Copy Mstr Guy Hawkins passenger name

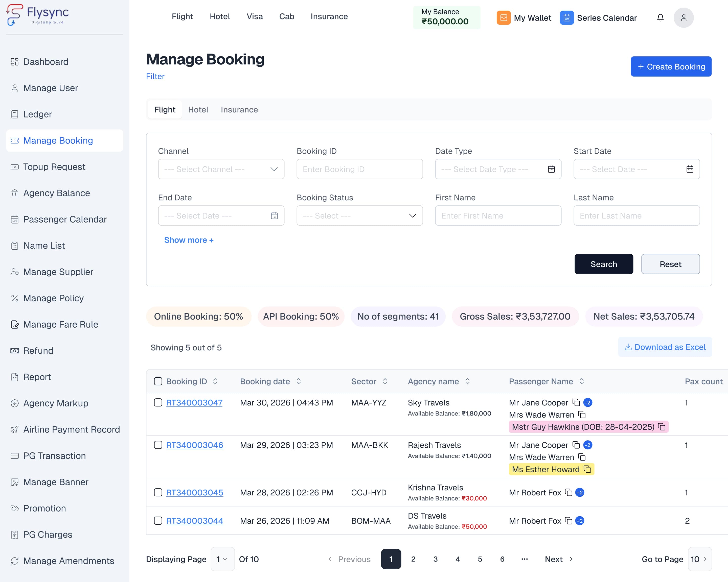[662, 427]
